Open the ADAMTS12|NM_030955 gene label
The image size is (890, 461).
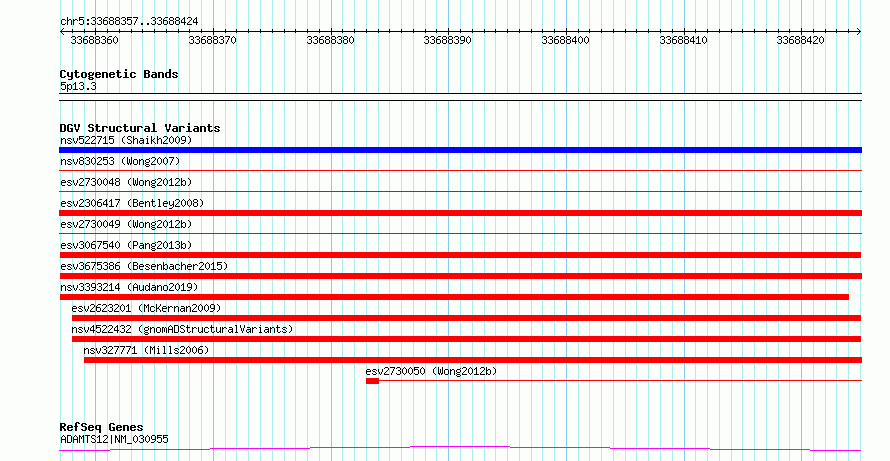[x=114, y=439]
